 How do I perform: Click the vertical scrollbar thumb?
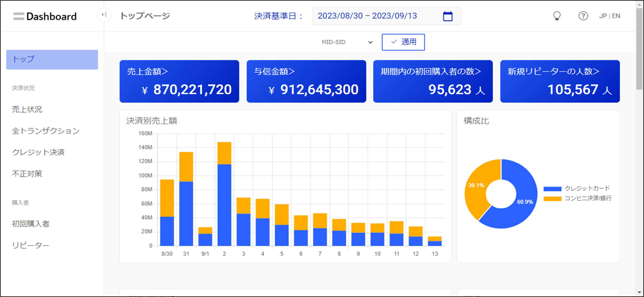[639, 48]
